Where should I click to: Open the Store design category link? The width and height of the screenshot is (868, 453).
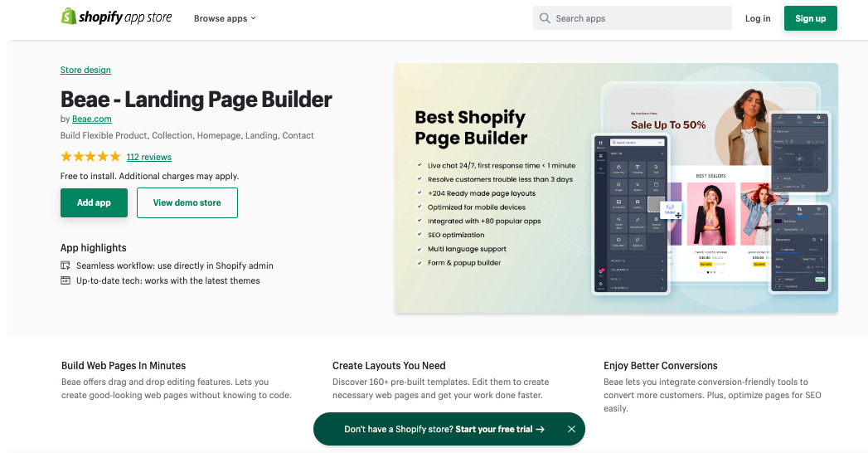(85, 70)
